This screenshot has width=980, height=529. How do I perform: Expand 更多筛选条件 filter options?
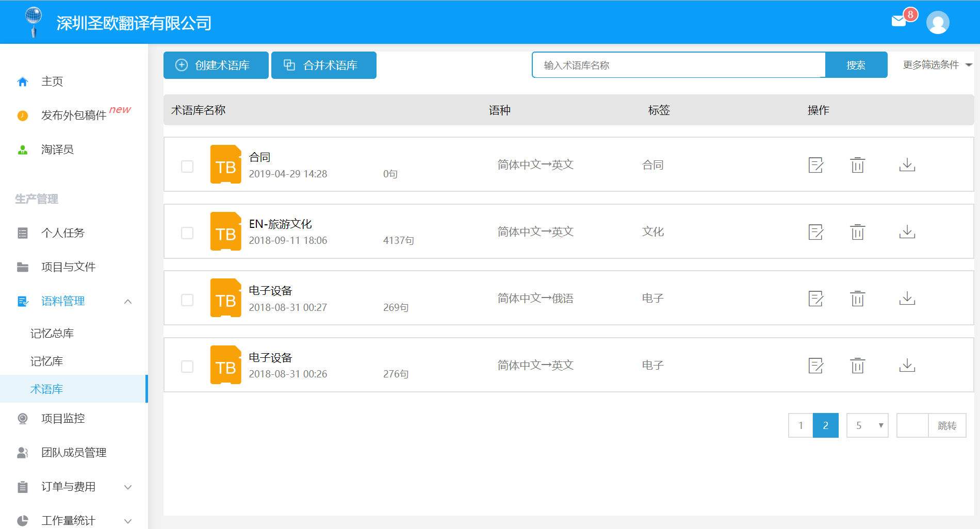pos(937,65)
